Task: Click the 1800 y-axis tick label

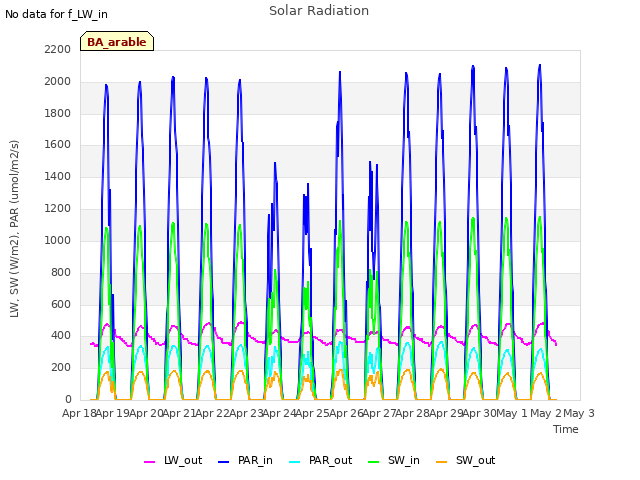Action: click(58, 113)
